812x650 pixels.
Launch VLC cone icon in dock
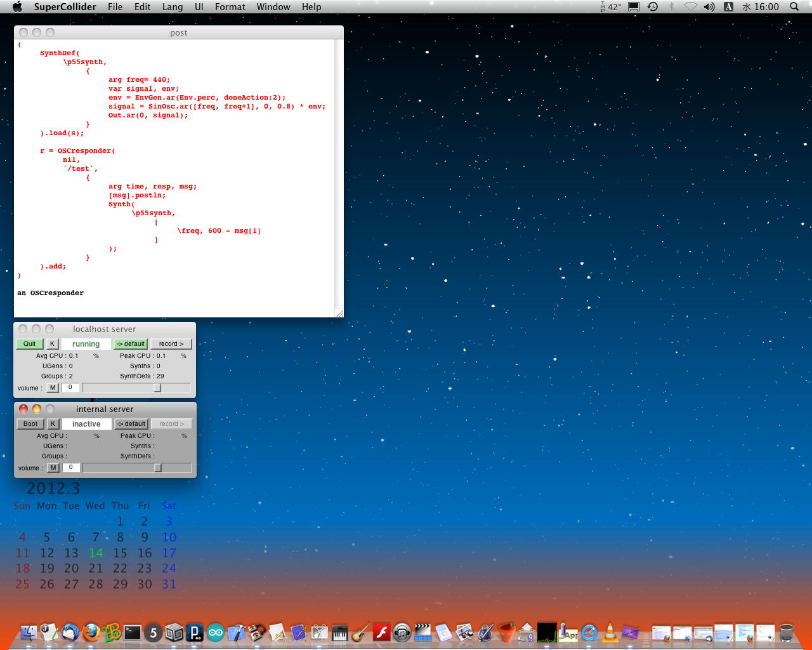[610, 632]
